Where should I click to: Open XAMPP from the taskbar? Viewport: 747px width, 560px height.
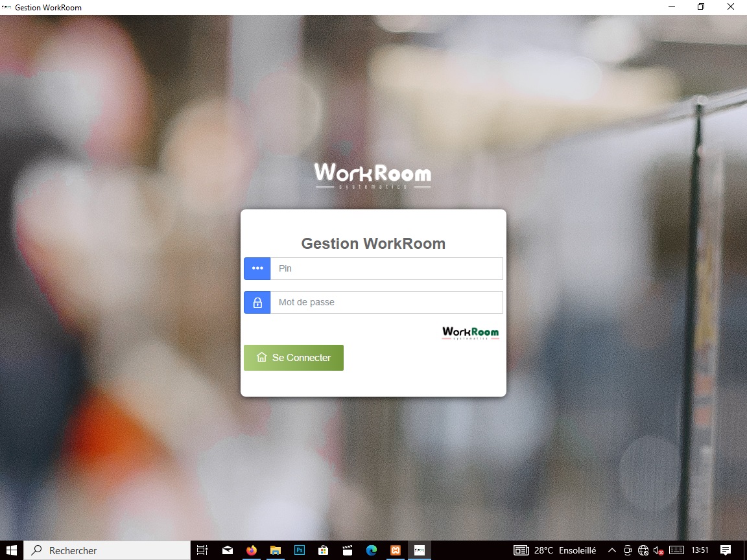395,550
